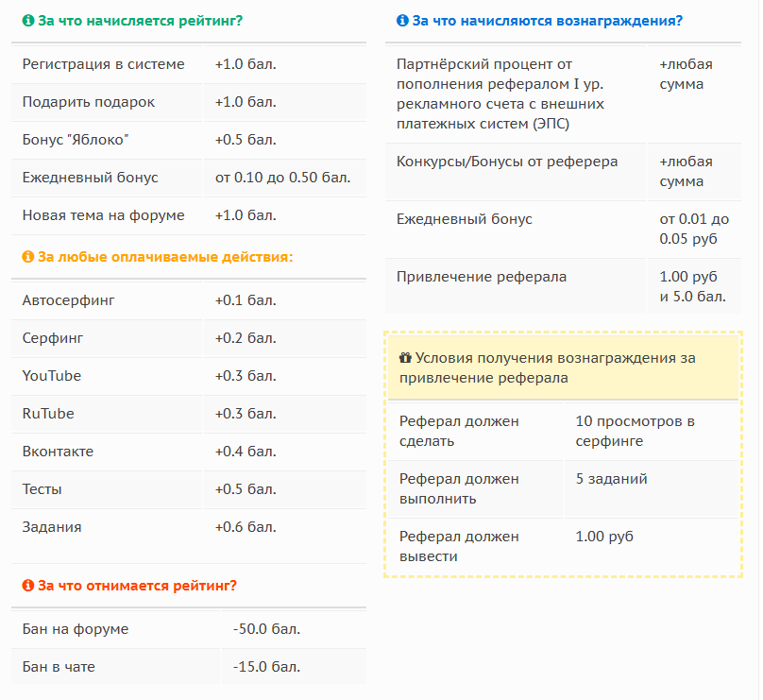Select the "За любые оплачиваемые действия" heading
Image resolution: width=763 pixels, height=700 pixels.
point(165,256)
